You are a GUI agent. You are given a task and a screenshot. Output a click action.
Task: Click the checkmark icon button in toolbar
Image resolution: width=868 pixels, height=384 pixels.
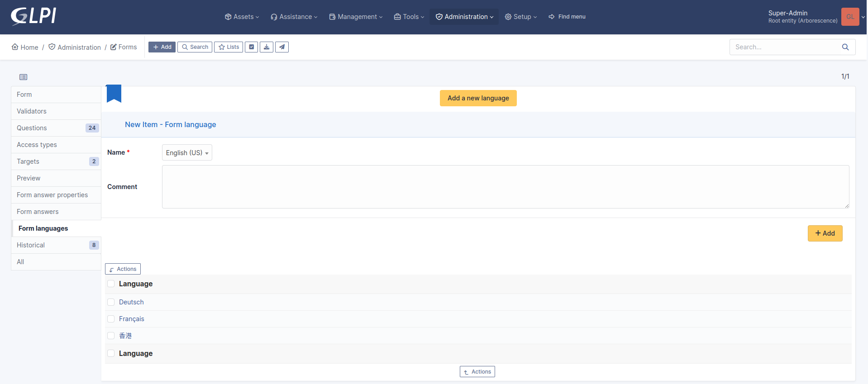pyautogui.click(x=252, y=47)
